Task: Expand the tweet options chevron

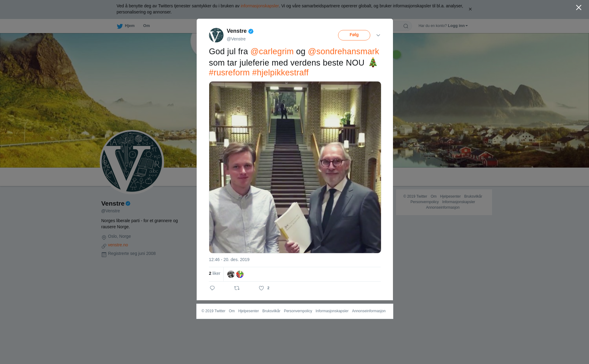Action: tap(378, 35)
